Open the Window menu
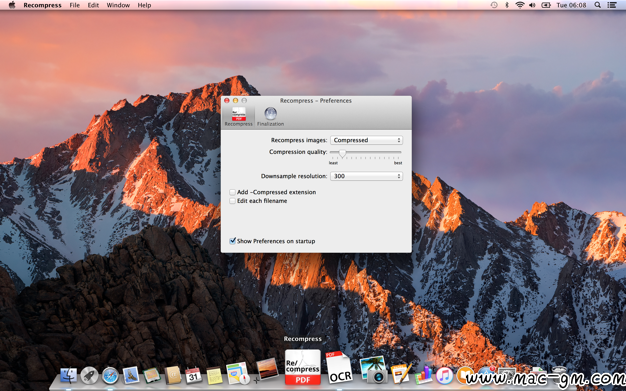This screenshot has height=391, width=626. (118, 5)
